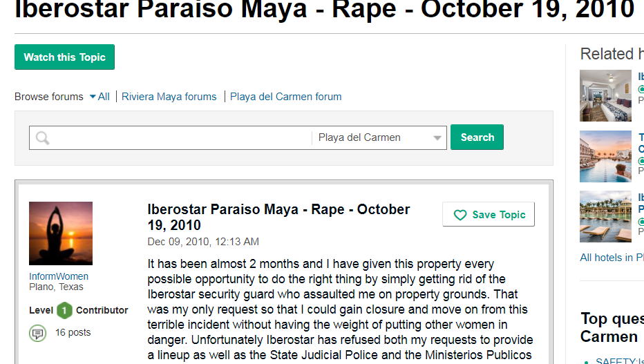Click the Level 1 contributor badge
This screenshot has height=364, width=644.
[x=64, y=310]
